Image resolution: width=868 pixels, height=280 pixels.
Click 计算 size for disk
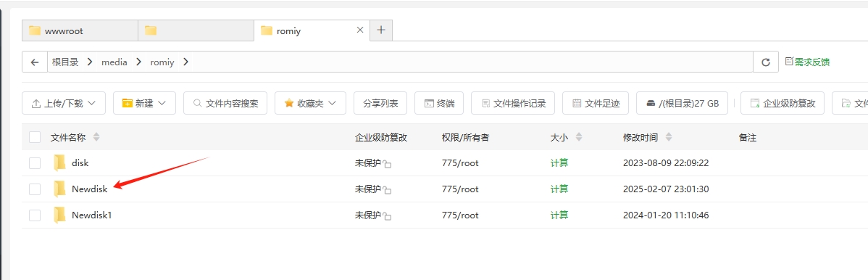(x=559, y=163)
